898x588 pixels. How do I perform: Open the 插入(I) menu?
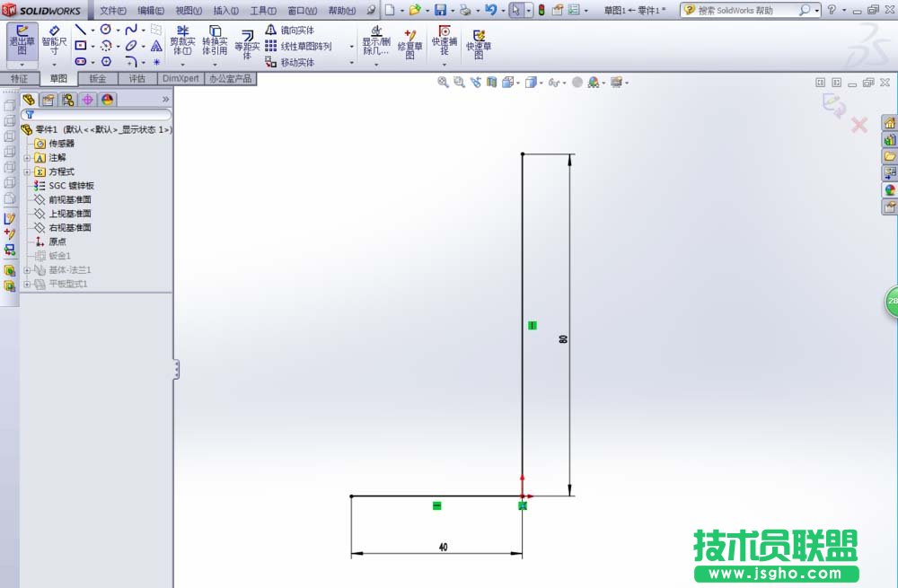tap(225, 10)
